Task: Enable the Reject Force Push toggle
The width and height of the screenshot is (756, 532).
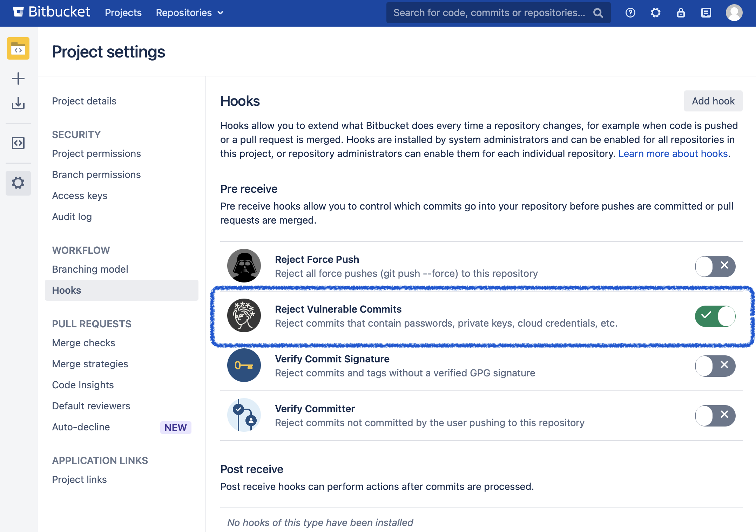Action: click(x=715, y=266)
